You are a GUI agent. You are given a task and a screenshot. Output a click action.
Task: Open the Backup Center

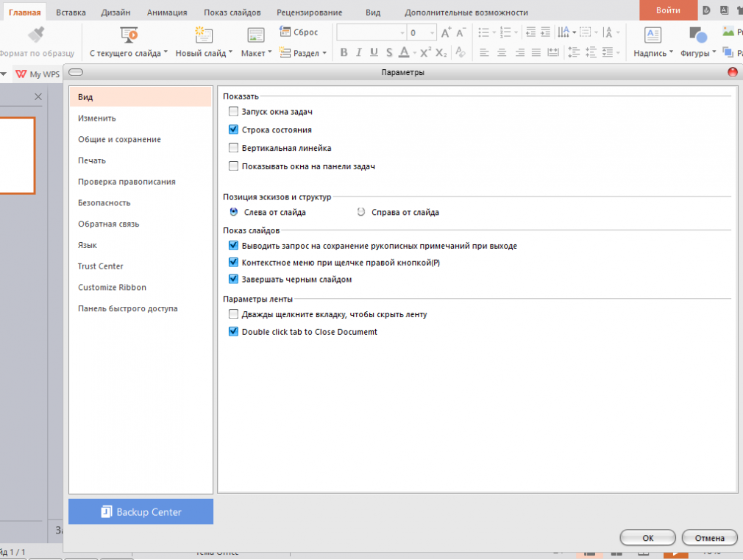(141, 511)
